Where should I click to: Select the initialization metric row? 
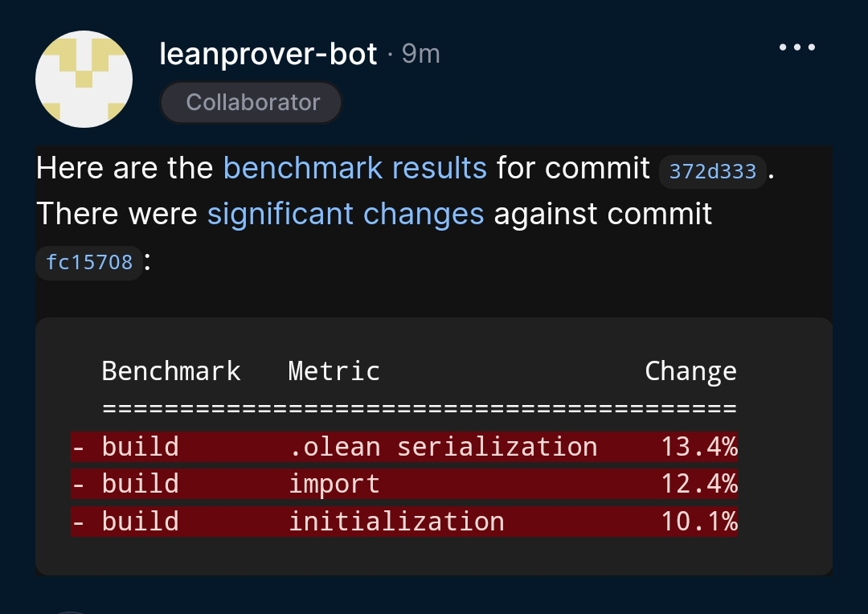click(404, 522)
